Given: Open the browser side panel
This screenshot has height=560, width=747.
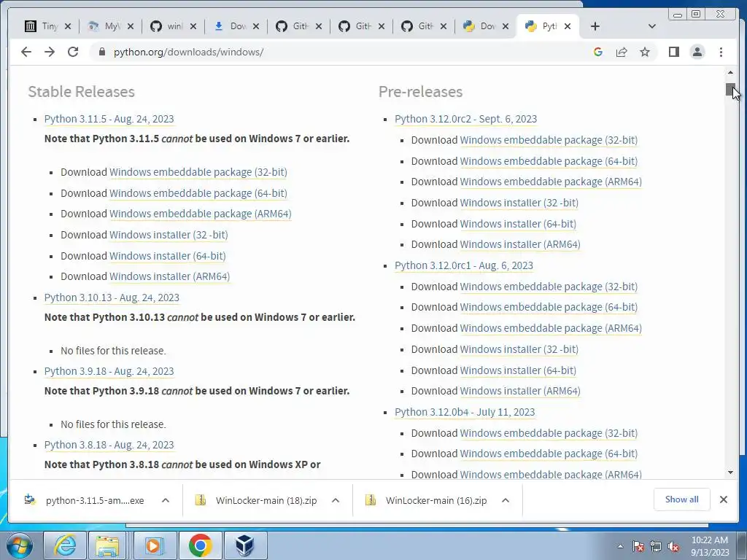Looking at the screenshot, I should tap(673, 52).
